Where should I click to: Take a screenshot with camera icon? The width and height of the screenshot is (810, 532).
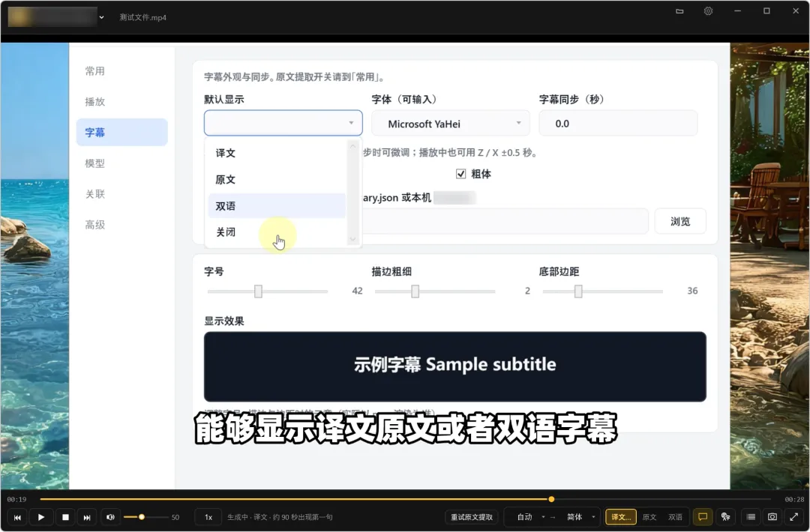(772, 516)
